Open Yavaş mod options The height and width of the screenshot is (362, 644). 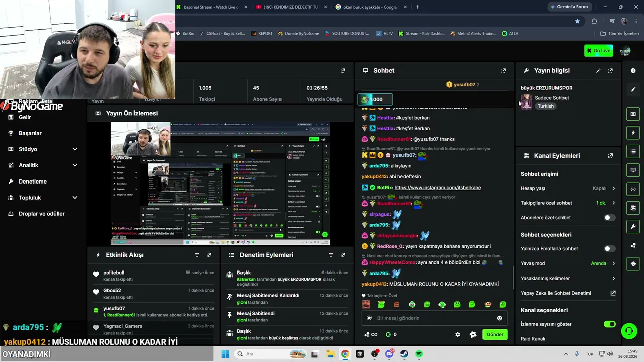click(x=568, y=263)
